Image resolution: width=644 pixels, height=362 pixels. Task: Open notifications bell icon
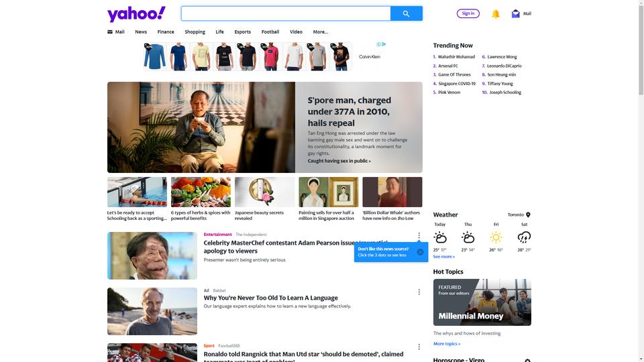[x=496, y=14]
